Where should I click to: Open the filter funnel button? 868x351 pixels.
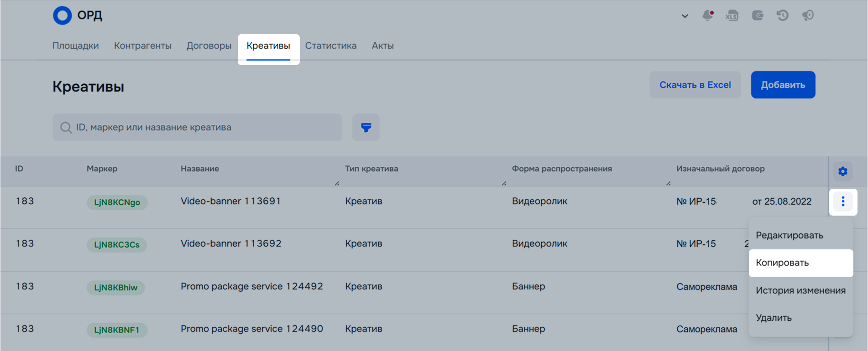pyautogui.click(x=366, y=128)
